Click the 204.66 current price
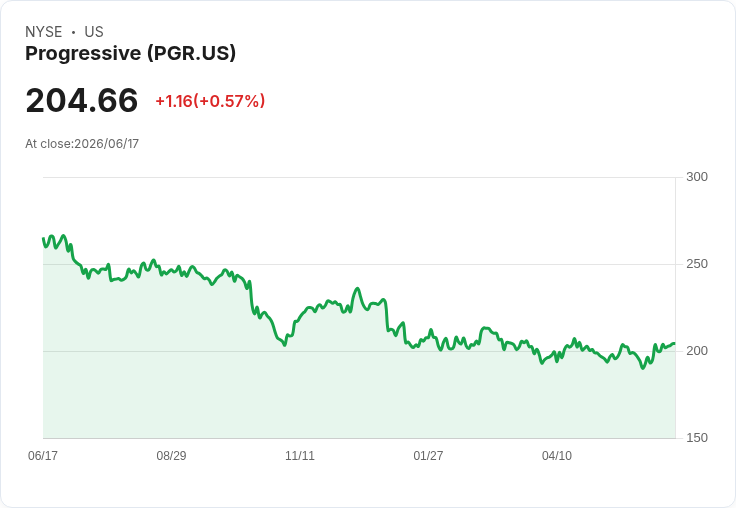 [x=82, y=100]
